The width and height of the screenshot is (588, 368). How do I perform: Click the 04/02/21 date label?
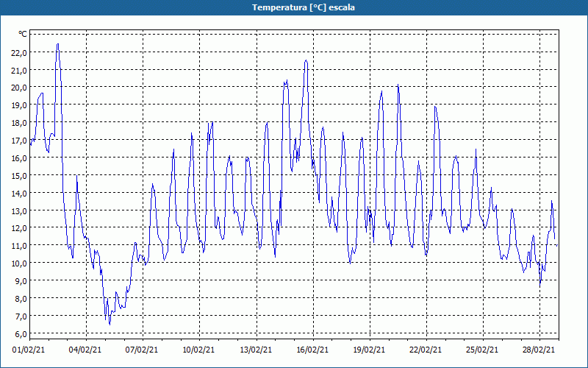point(85,350)
